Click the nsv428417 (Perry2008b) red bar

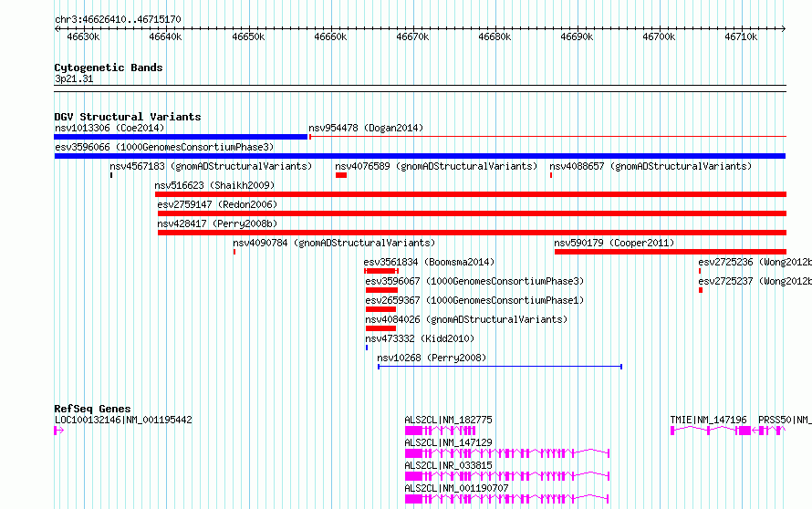(473, 233)
